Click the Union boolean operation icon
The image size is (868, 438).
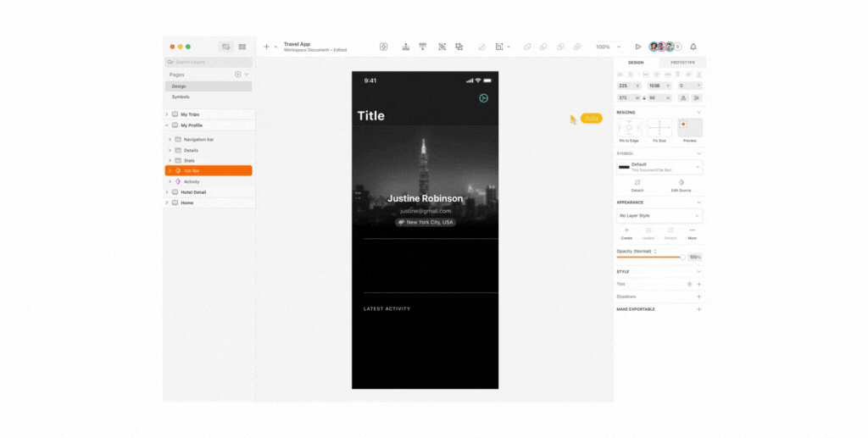[x=527, y=47]
